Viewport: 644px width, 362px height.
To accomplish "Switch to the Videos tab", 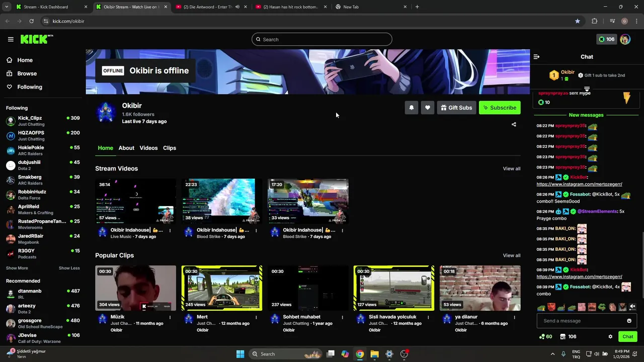I will point(148,148).
